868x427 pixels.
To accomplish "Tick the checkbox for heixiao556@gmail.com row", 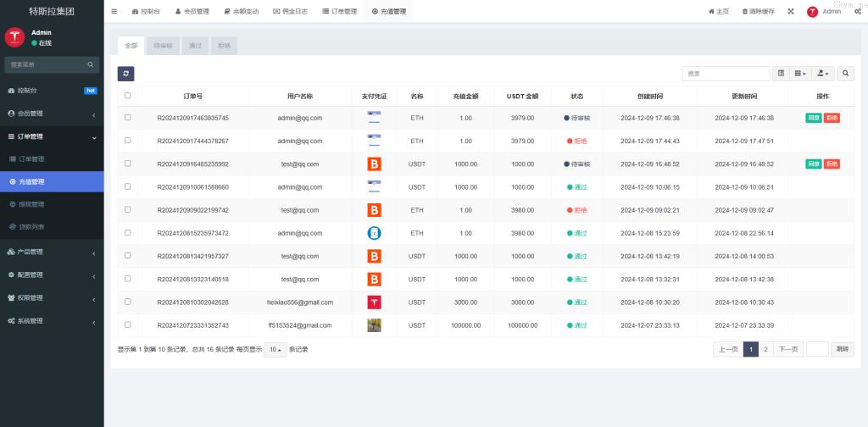I will point(128,302).
